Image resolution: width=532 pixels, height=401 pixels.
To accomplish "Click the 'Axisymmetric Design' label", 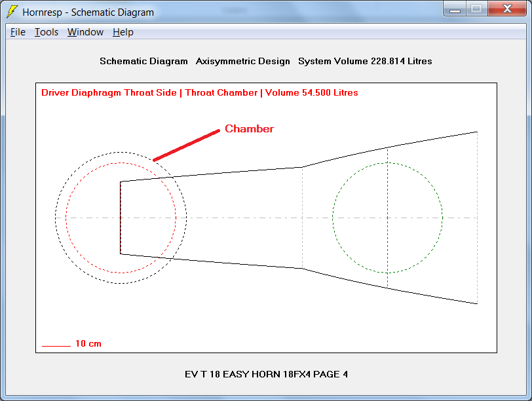I will pyautogui.click(x=243, y=61).
